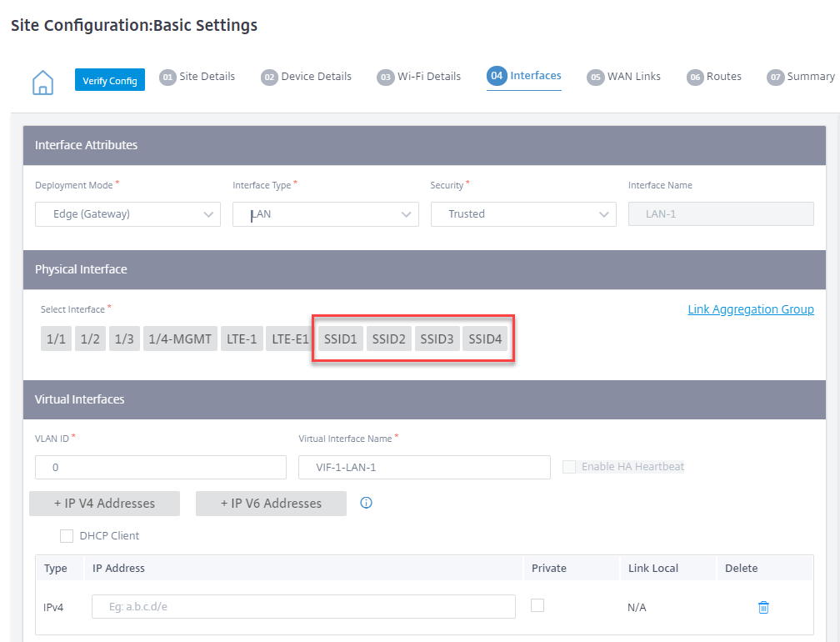Viewport: 840px width, 642px height.
Task: Check Enable HA Heartbeat box
Action: click(x=569, y=467)
